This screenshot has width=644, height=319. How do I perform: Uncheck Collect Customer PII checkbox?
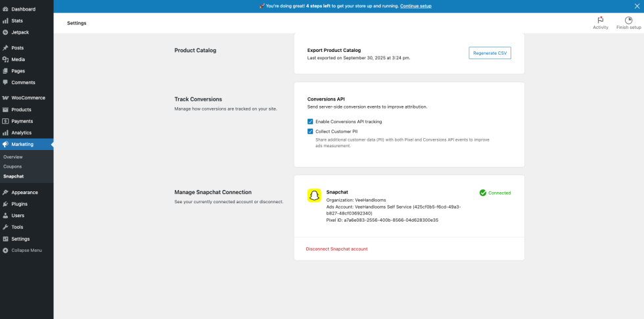pyautogui.click(x=310, y=132)
